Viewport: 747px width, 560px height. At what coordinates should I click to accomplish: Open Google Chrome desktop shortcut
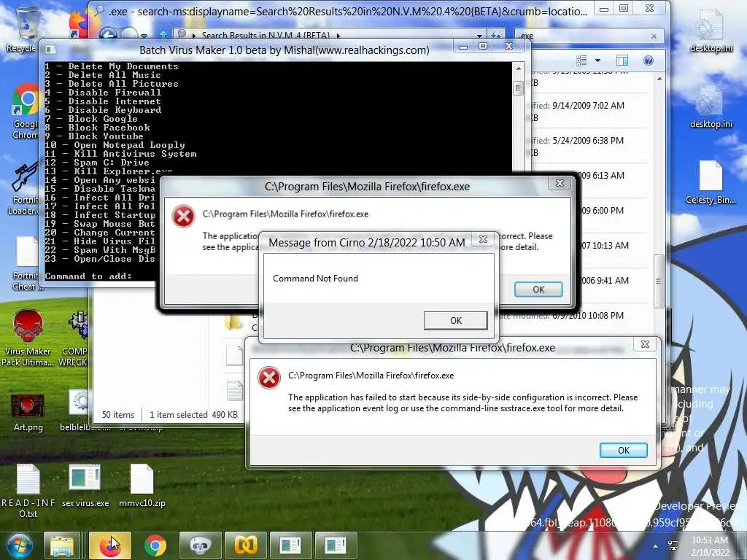[25, 109]
